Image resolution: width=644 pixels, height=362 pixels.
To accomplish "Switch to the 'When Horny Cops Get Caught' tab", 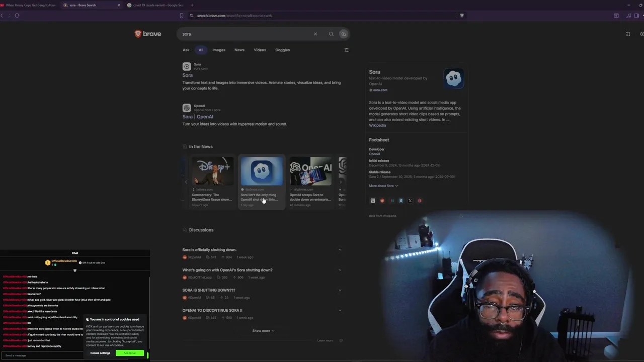I will tap(29, 5).
